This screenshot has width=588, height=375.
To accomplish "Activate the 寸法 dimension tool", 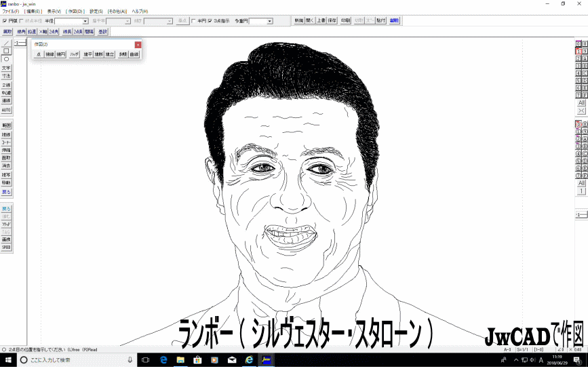I will [6, 76].
